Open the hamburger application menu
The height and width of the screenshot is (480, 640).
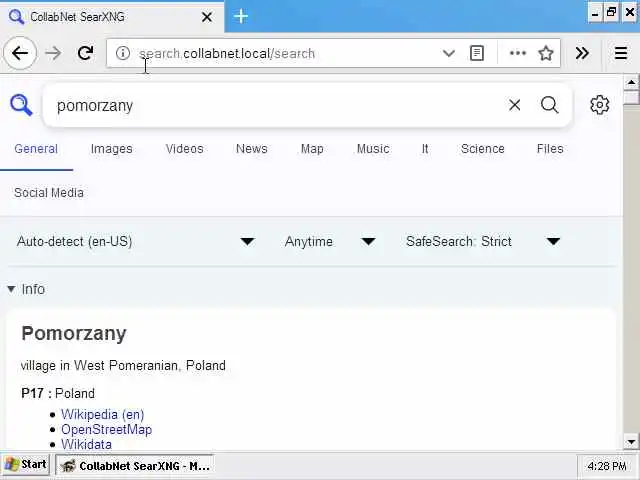pyautogui.click(x=621, y=53)
